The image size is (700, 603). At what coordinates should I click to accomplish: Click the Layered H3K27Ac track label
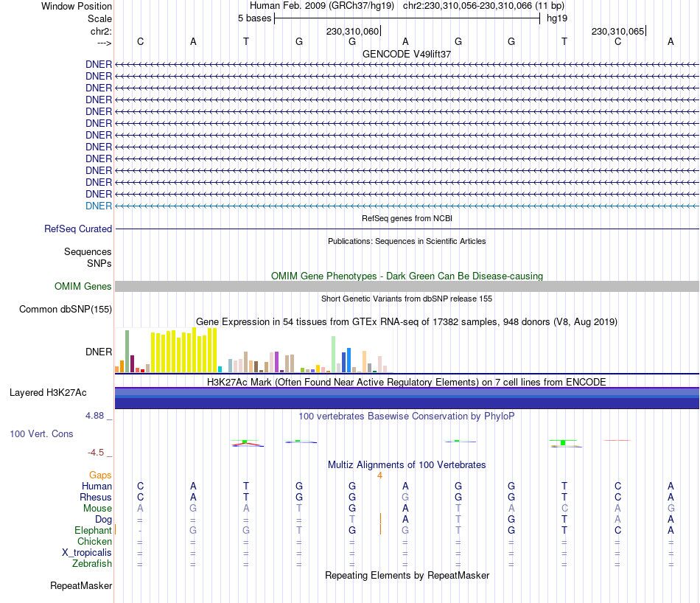click(48, 393)
